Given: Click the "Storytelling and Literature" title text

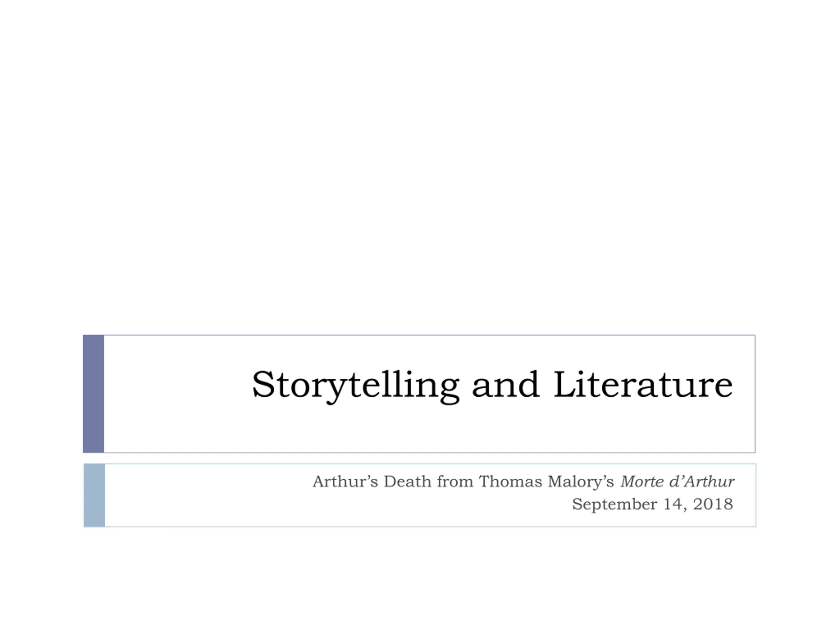Looking at the screenshot, I should pos(492,386).
